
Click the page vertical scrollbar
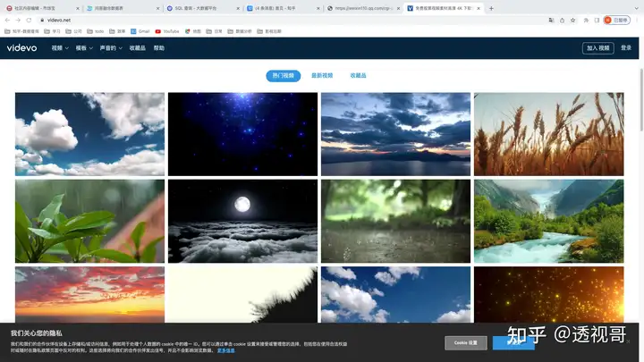(x=641, y=100)
